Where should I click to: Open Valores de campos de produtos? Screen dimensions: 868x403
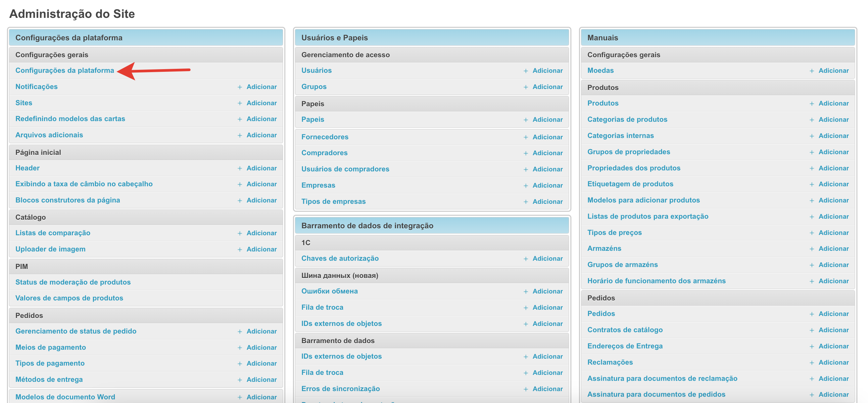(69, 298)
